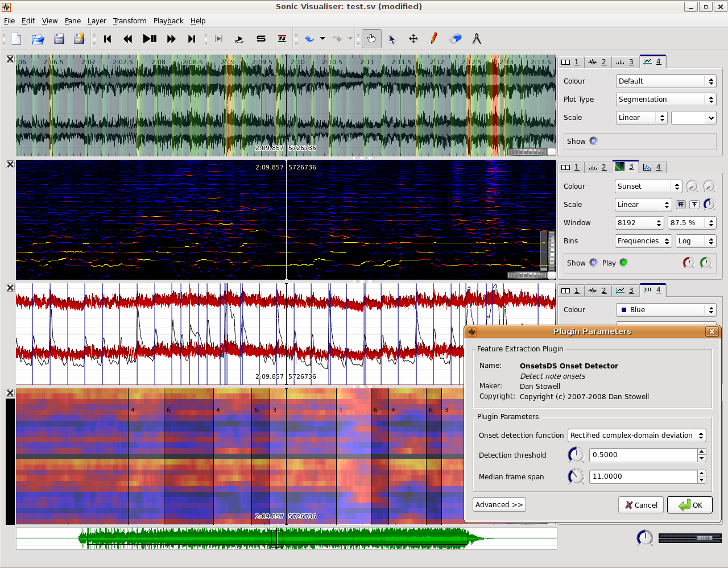Rewind to the start of the audio
Viewport: 728px width, 568px height.
click(x=107, y=39)
